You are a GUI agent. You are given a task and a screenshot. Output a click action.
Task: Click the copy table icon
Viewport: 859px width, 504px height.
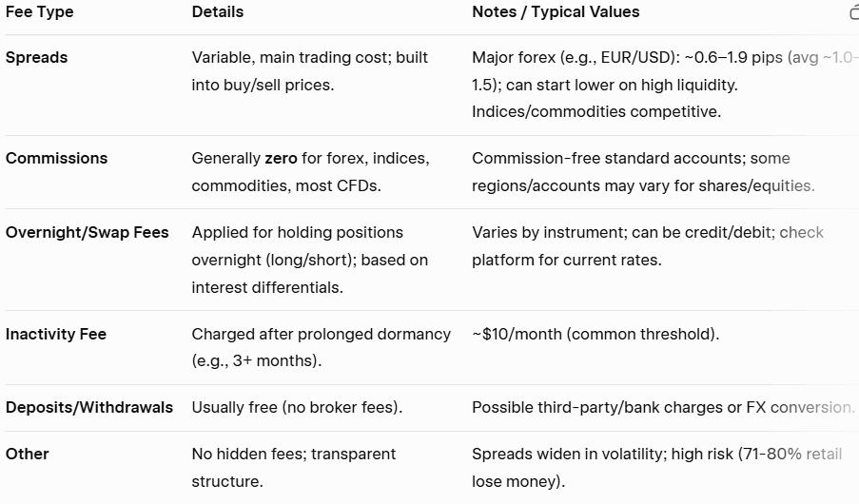[853, 12]
